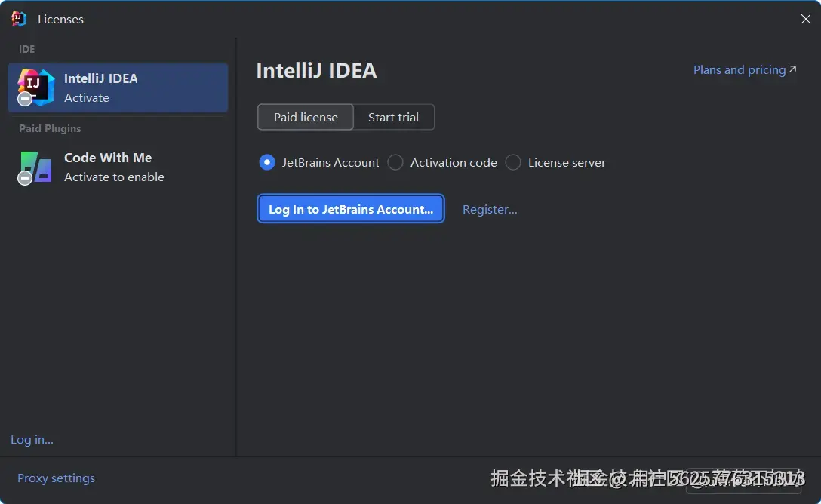821x504 pixels.
Task: Select IntelliJ IDEA in the IDE list
Action: click(x=102, y=78)
